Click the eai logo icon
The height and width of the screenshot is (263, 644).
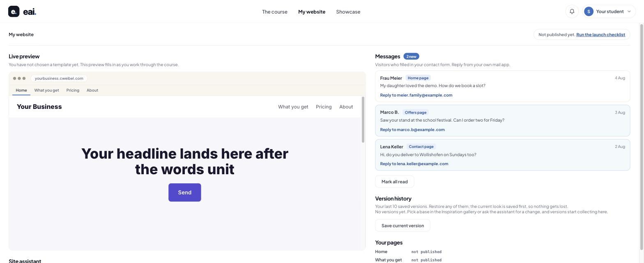(14, 12)
